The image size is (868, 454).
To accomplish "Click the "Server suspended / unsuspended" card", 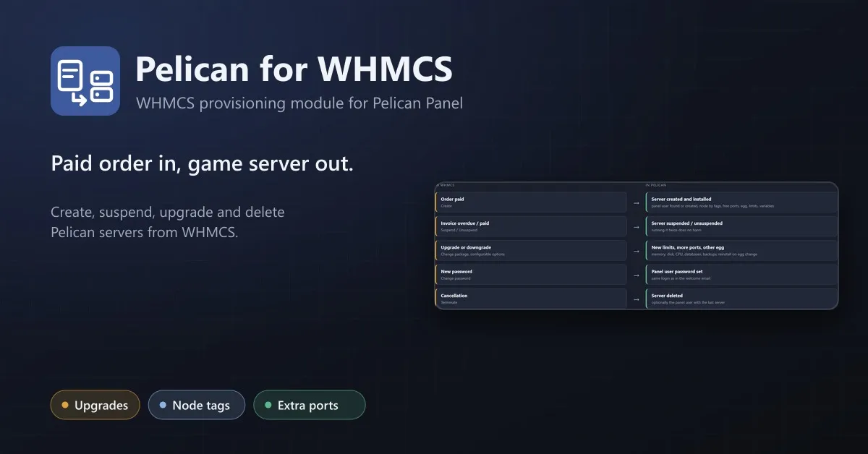I will point(742,226).
